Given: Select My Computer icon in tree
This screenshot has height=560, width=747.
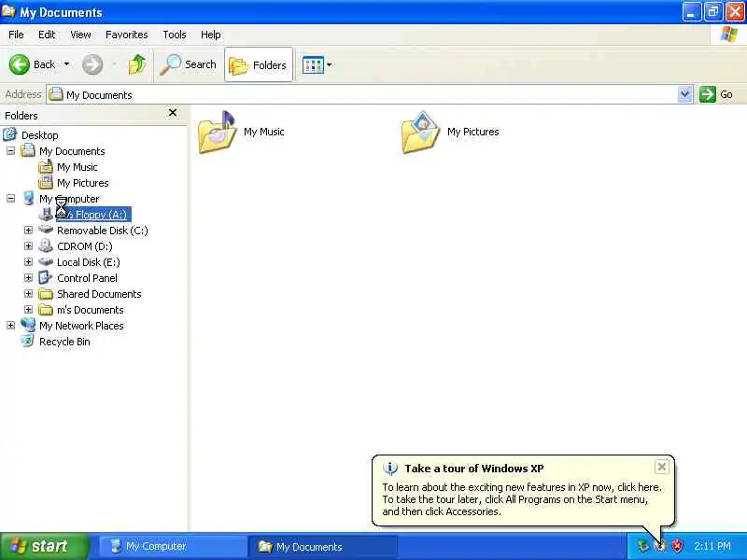Looking at the screenshot, I should tap(28, 198).
